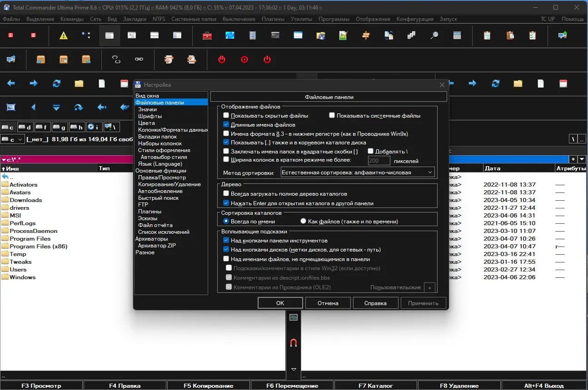The image size is (588, 390).
Task: Click the yellow warning triangle toolbar icon
Action: click(64, 35)
